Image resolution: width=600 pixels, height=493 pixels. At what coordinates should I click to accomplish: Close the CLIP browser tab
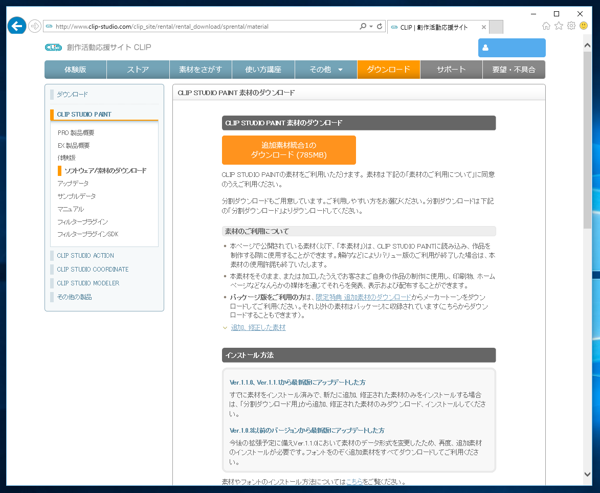coord(484,27)
